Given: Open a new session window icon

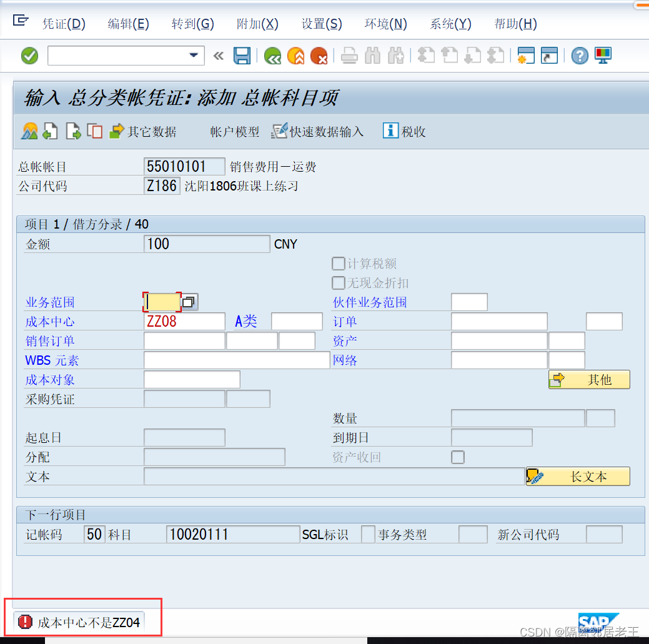Looking at the screenshot, I should 525,56.
